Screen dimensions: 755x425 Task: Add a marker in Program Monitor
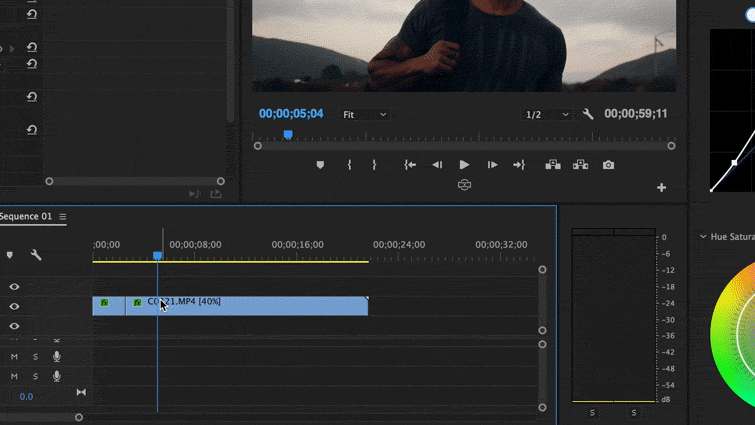pyautogui.click(x=320, y=165)
